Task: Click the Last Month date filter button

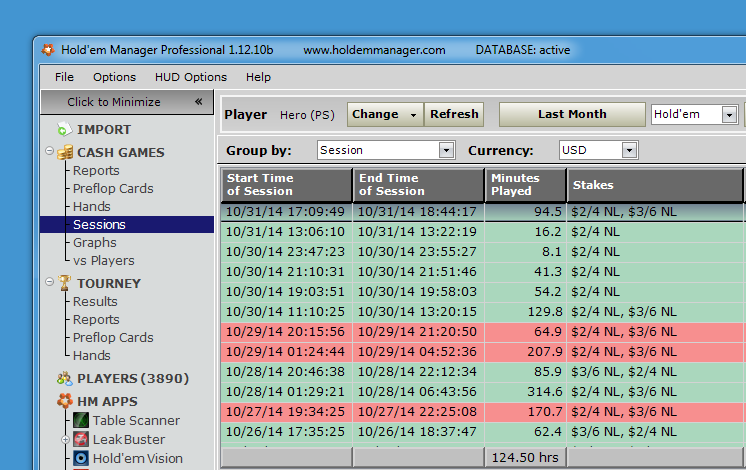Action: (x=572, y=114)
